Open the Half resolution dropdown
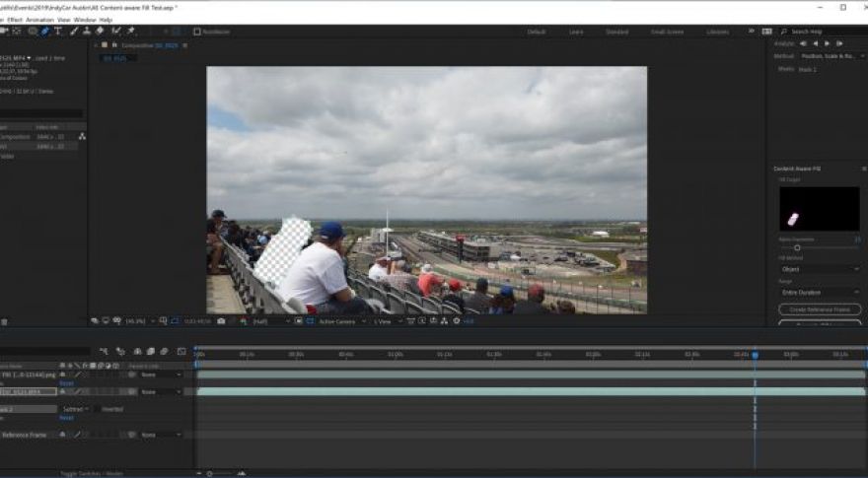Image resolution: width=868 pixels, height=478 pixels. click(x=270, y=321)
